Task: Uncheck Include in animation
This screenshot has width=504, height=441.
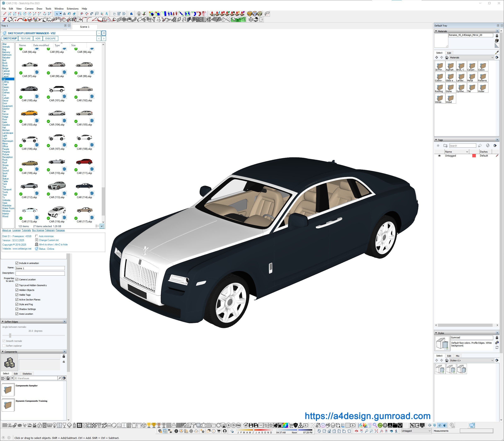Action: click(17, 263)
